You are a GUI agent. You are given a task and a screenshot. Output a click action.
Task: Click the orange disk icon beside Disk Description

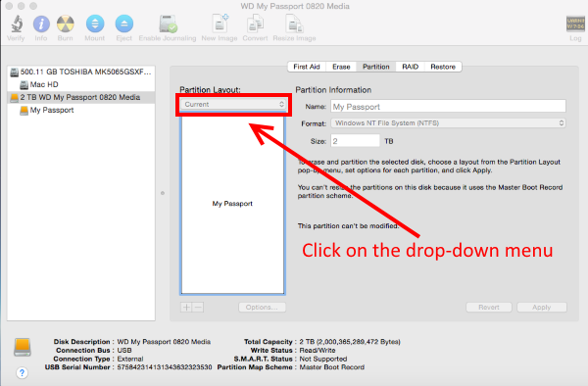pyautogui.click(x=23, y=347)
